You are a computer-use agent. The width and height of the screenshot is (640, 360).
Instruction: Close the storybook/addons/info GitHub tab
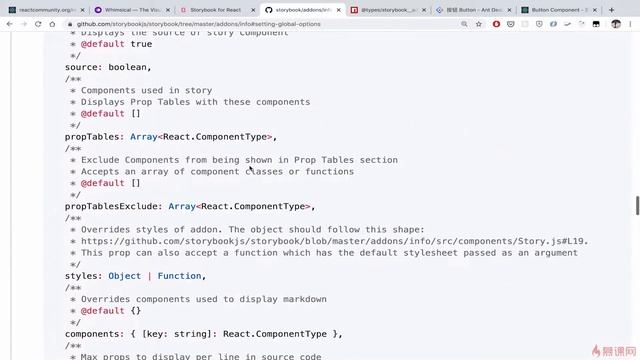338,10
